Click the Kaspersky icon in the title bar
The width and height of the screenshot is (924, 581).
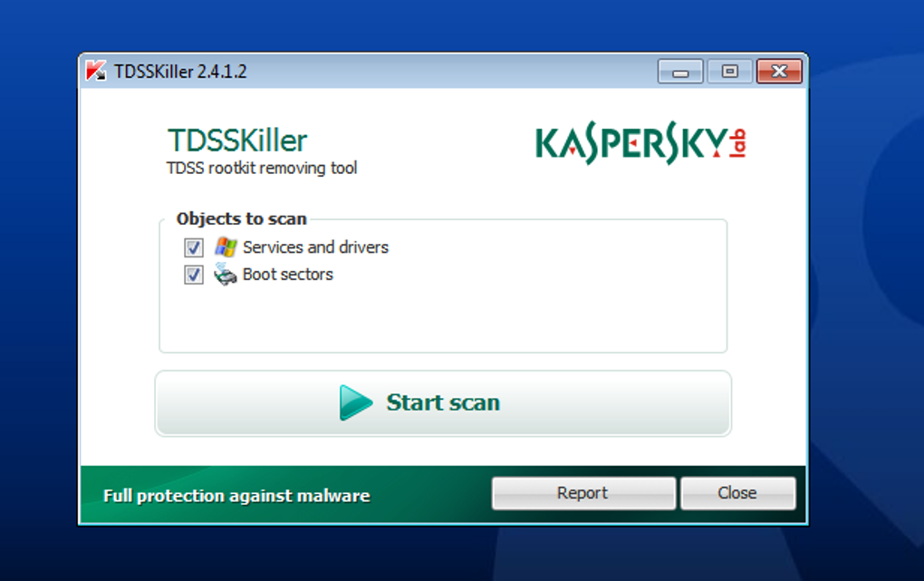click(95, 71)
